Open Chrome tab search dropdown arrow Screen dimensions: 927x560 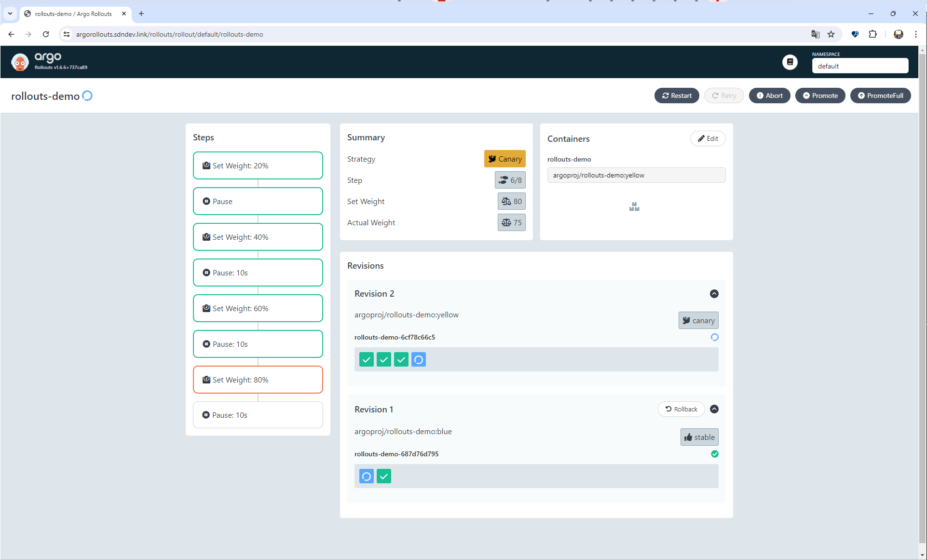point(10,14)
